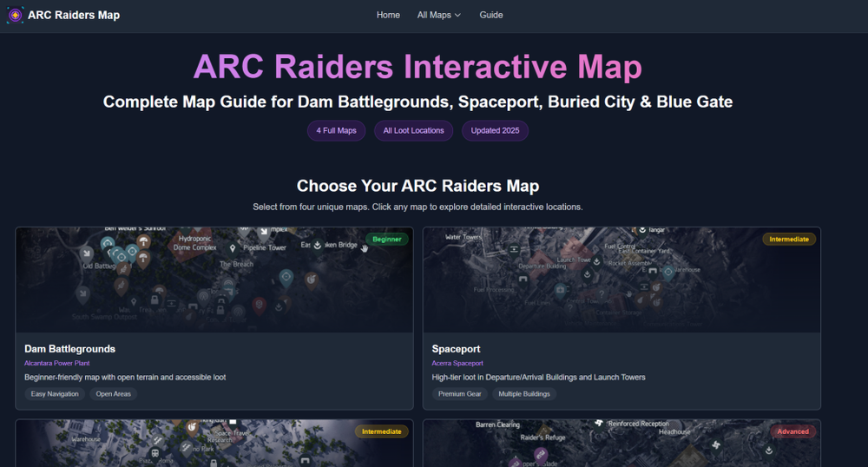Open the ARC Raiders Map site title
868x467 pixels.
click(74, 15)
